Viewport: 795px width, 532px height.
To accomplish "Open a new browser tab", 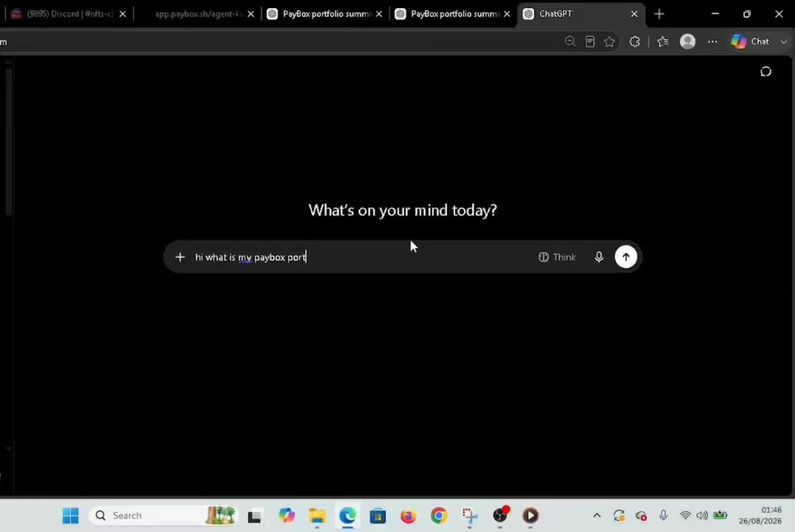I will (659, 14).
